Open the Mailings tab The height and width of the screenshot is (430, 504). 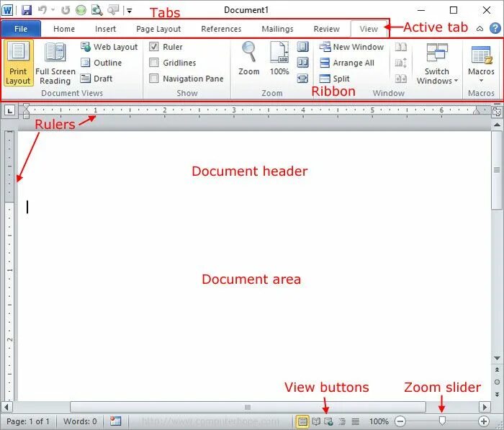click(277, 29)
